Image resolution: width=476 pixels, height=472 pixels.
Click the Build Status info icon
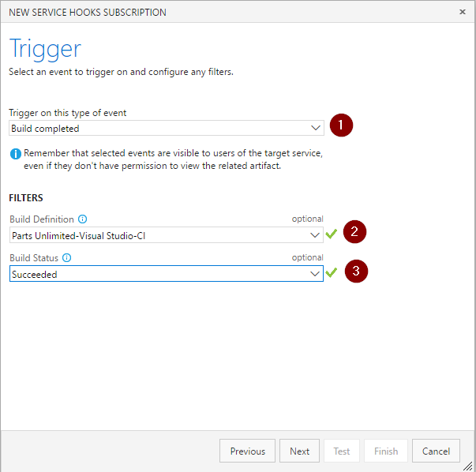(x=67, y=257)
